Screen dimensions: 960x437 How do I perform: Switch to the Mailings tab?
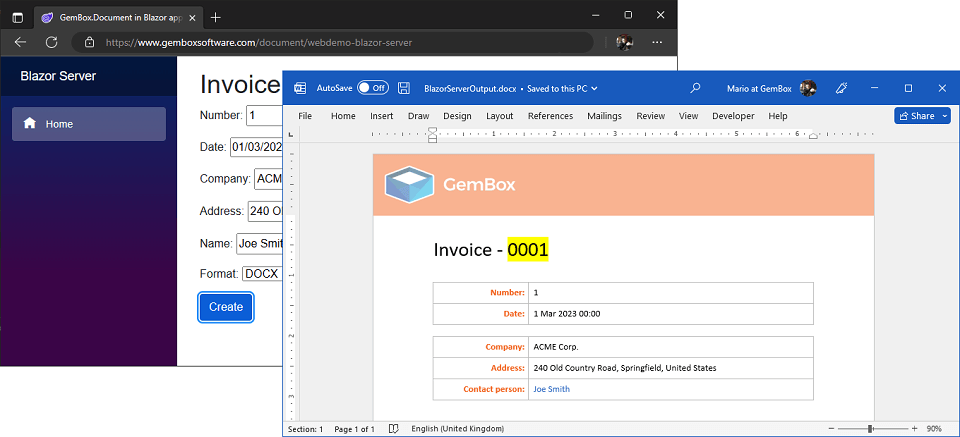click(x=604, y=116)
